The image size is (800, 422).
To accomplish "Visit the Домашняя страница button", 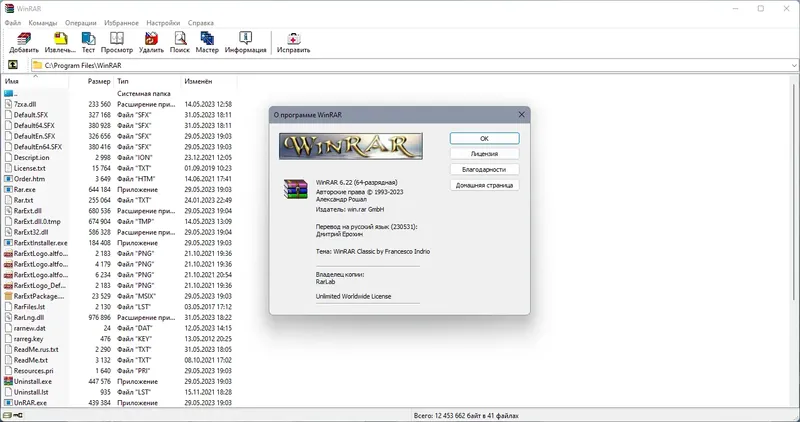I will tap(484, 185).
